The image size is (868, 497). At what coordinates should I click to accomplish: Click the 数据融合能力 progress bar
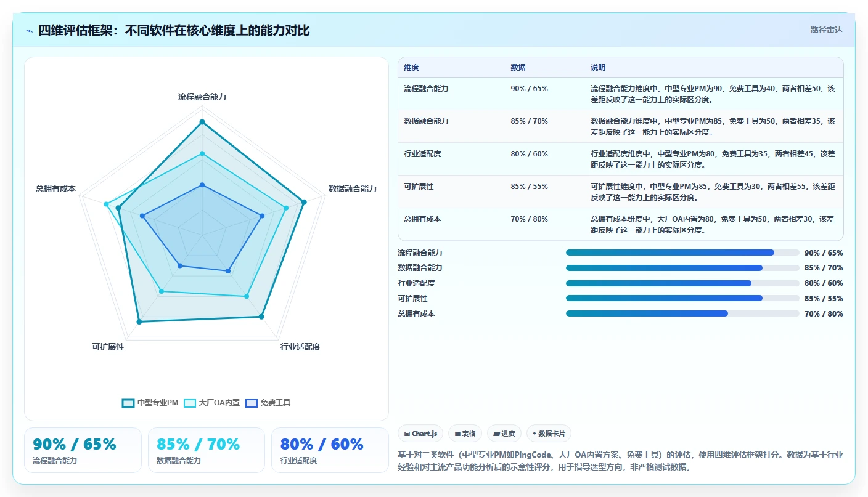(x=682, y=268)
